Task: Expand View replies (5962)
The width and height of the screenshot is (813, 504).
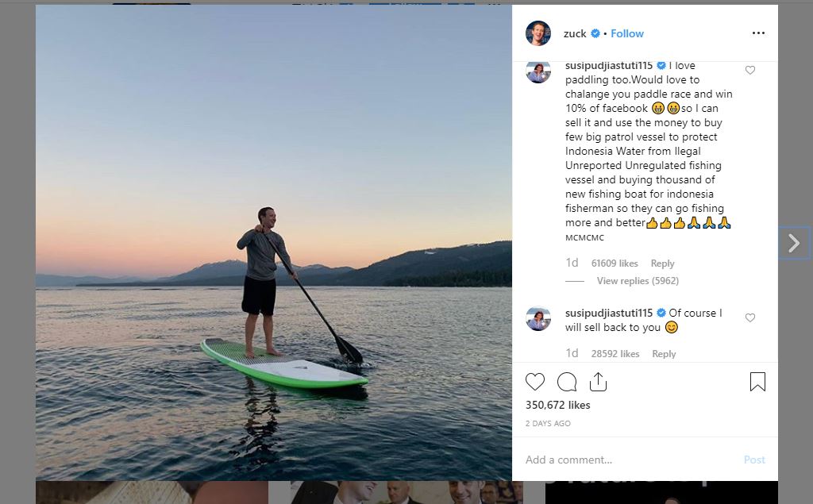Action: coord(638,281)
